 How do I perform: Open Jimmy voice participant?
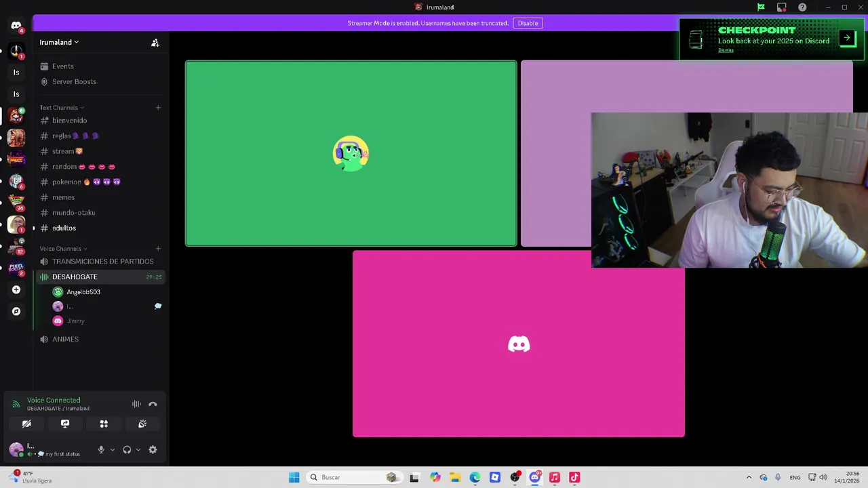tap(107, 321)
